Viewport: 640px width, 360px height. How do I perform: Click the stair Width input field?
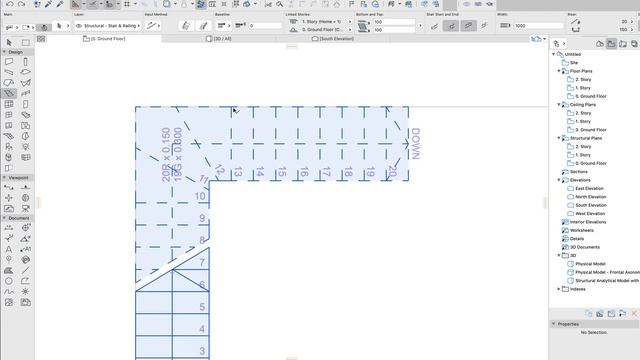click(538, 26)
